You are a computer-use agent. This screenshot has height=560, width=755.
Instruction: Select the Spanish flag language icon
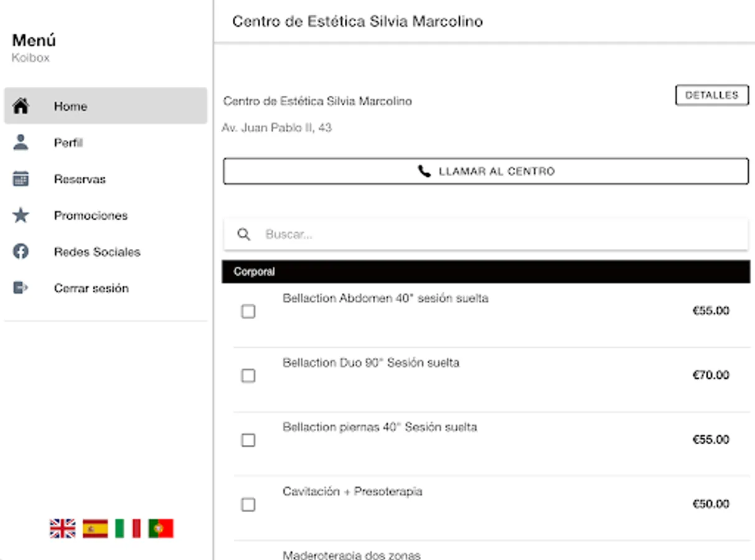[x=95, y=528]
